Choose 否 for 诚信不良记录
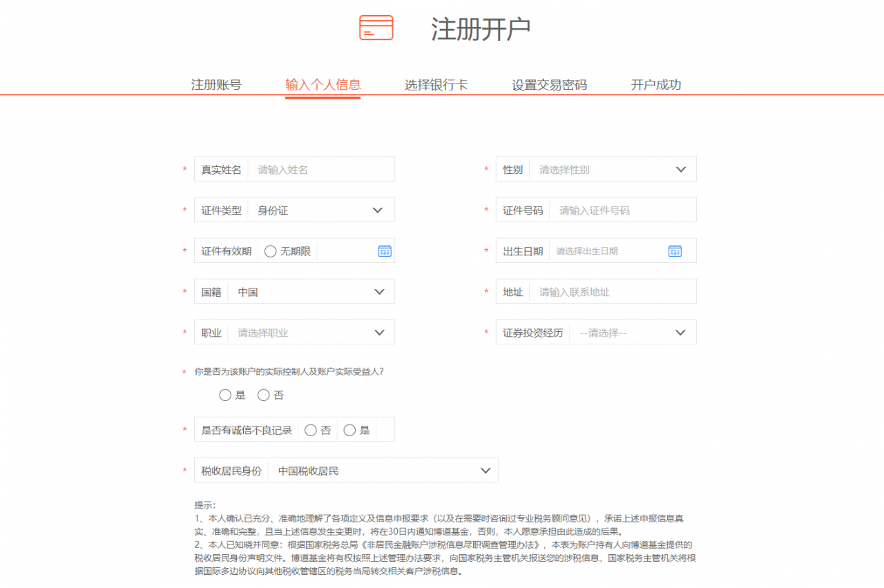 311,431
